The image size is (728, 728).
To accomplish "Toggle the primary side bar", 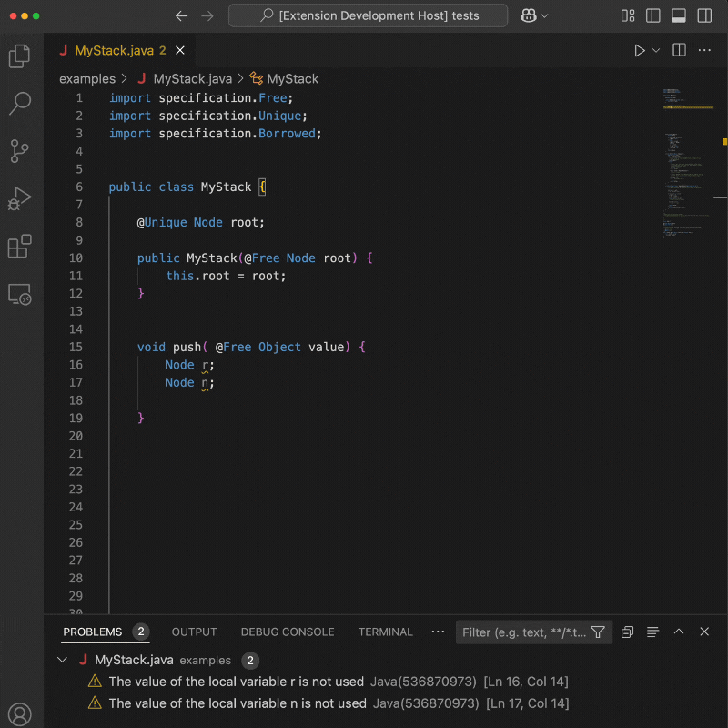I will tap(652, 15).
